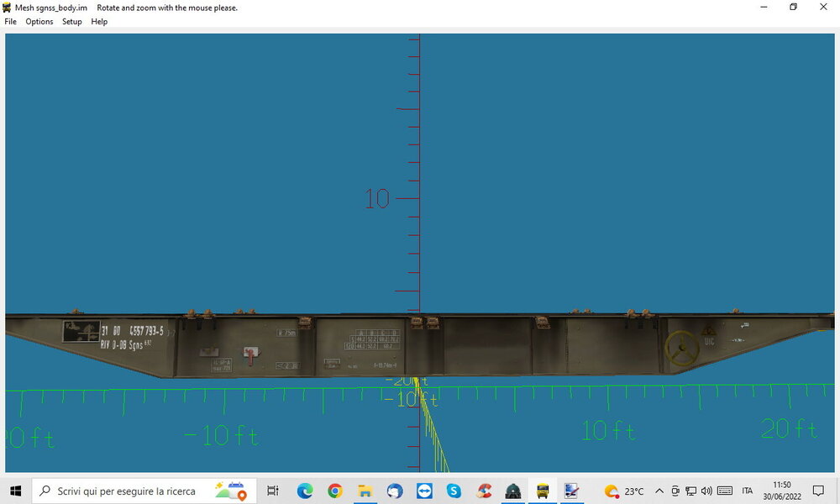Viewport: 840px width, 504px height.
Task: Switch to the yellow train mesh viewer taskbar icon
Action: pyautogui.click(x=543, y=491)
